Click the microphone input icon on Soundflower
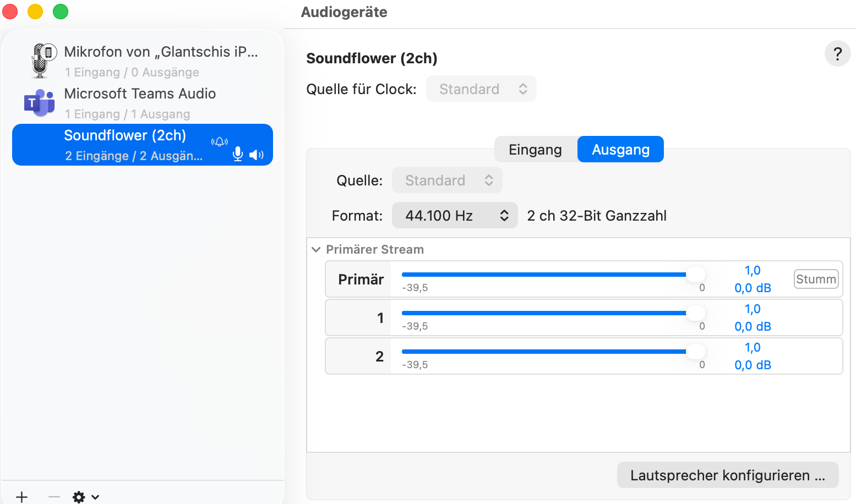This screenshot has height=504, width=856. (238, 155)
